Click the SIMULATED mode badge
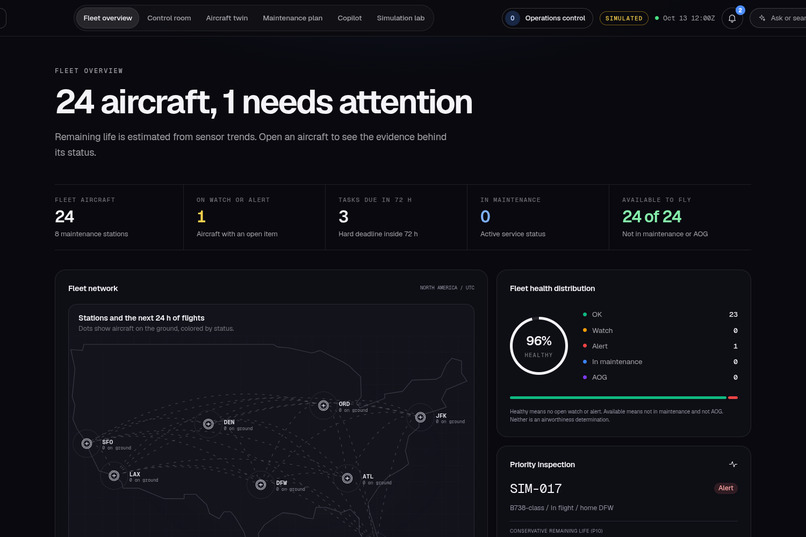Viewport: 806px width, 537px height. [624, 18]
